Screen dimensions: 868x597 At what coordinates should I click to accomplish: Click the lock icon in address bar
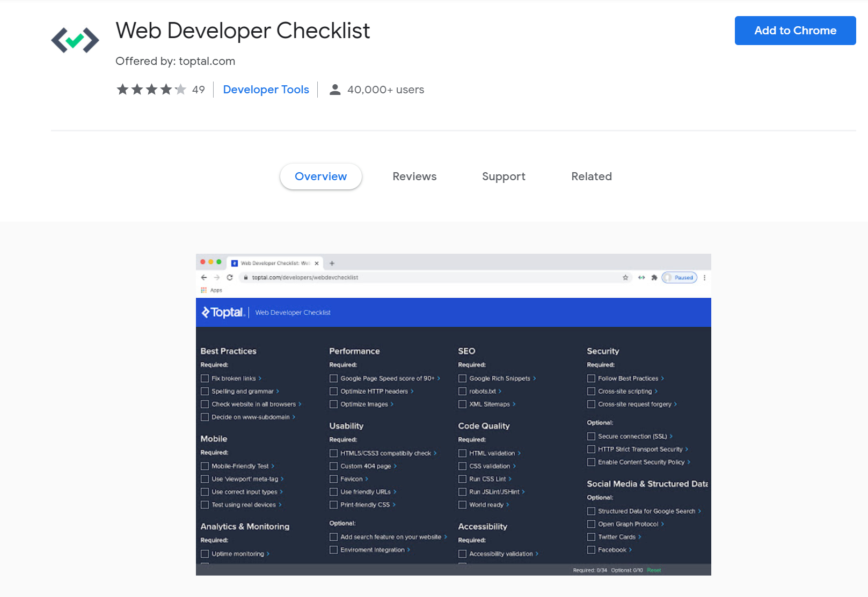[245, 277]
